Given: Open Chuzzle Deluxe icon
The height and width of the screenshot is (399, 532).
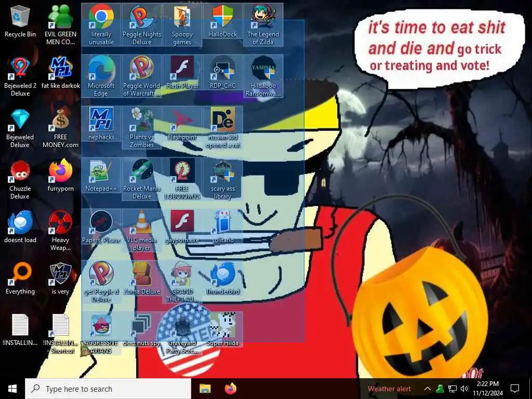Looking at the screenshot, I should (20, 179).
